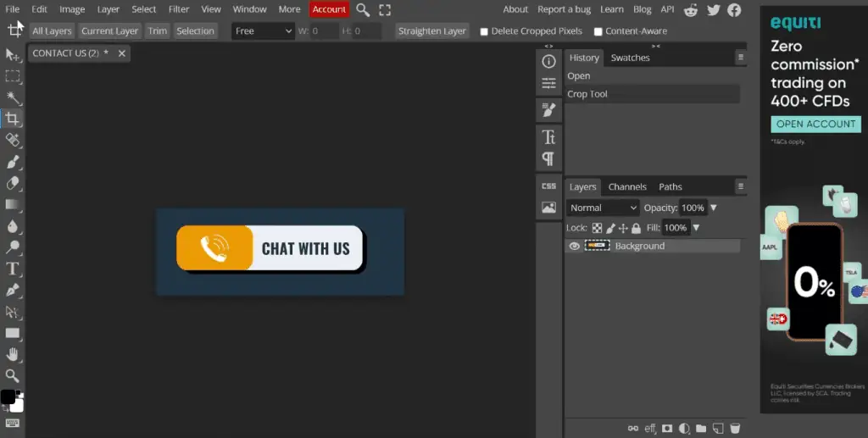The width and height of the screenshot is (868, 438).
Task: Select the Path Select tool
Action: [12, 312]
